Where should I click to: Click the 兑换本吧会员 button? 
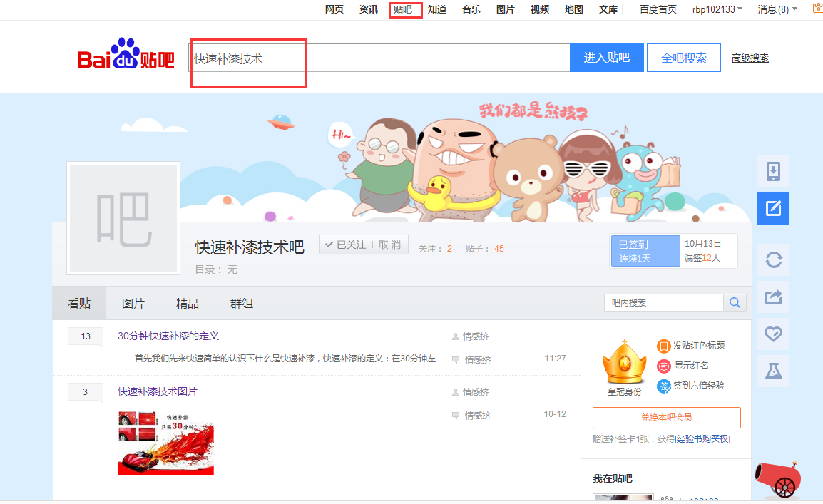(667, 418)
